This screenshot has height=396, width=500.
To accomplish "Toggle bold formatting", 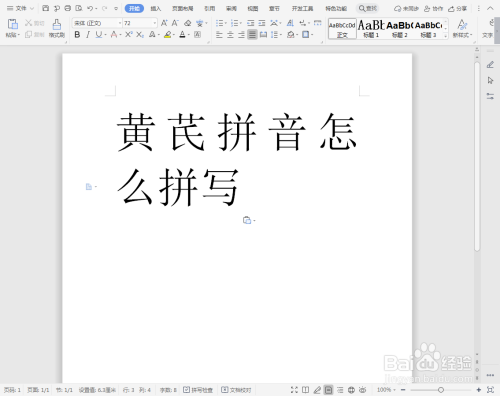I will click(77, 34).
